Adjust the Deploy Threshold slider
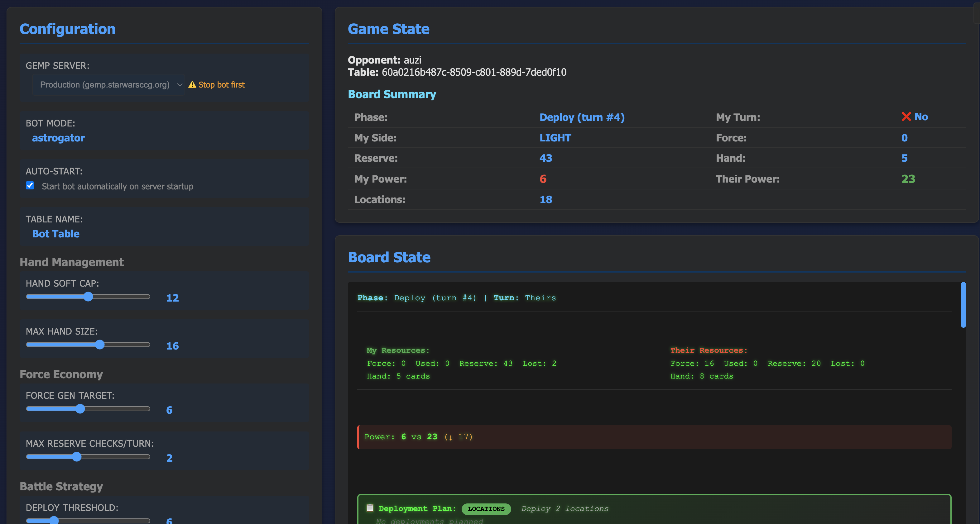Image resolution: width=980 pixels, height=524 pixels. click(88, 520)
